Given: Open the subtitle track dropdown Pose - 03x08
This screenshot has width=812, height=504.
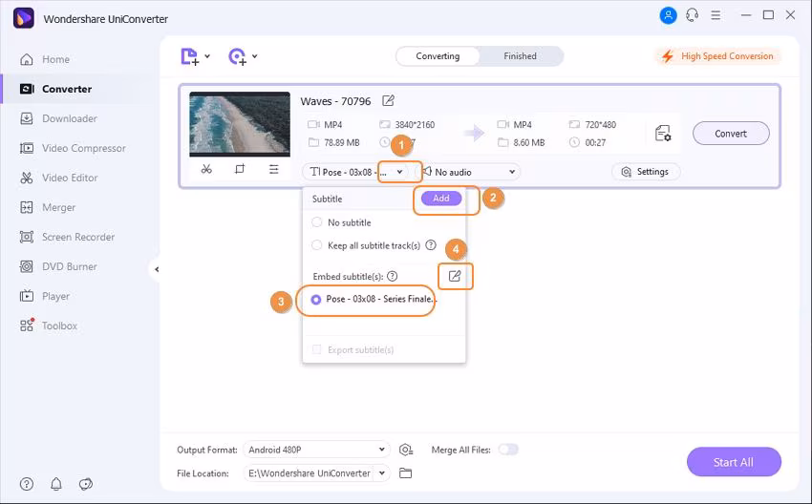Looking at the screenshot, I should point(356,172).
